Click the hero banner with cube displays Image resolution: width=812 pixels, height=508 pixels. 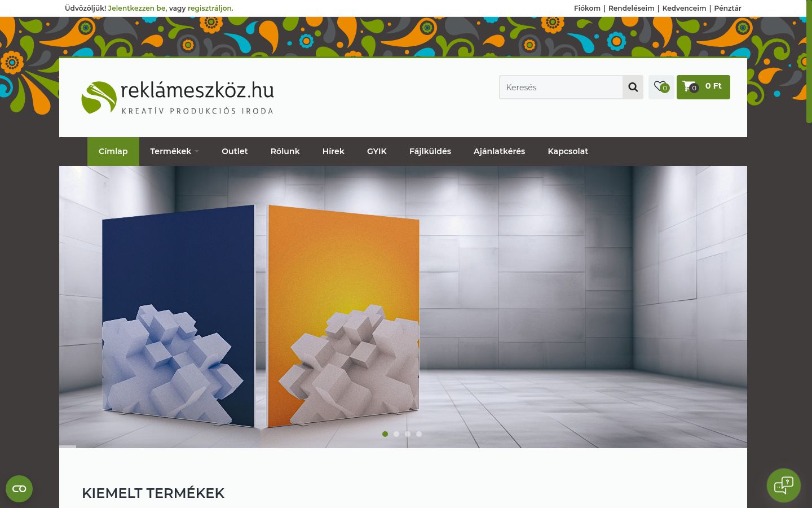(403, 307)
